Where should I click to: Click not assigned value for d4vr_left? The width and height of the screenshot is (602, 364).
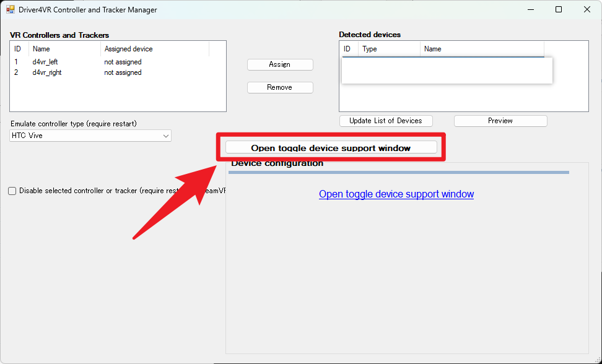(123, 62)
